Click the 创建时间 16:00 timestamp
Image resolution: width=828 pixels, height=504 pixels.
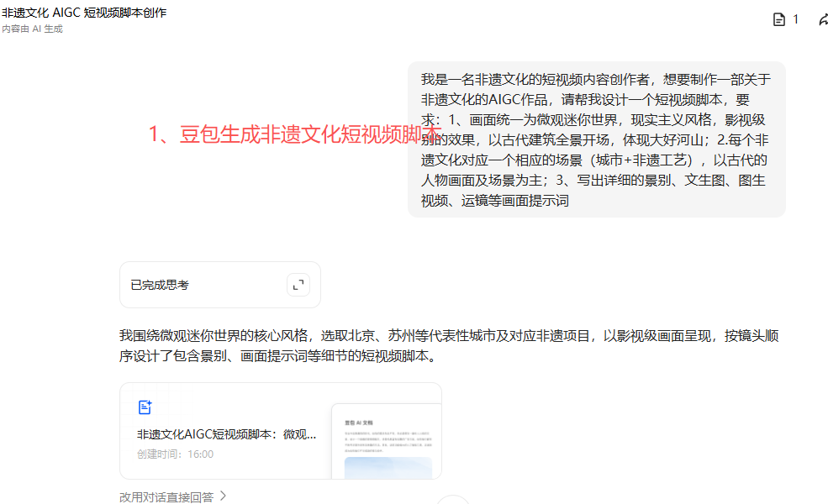click(173, 454)
